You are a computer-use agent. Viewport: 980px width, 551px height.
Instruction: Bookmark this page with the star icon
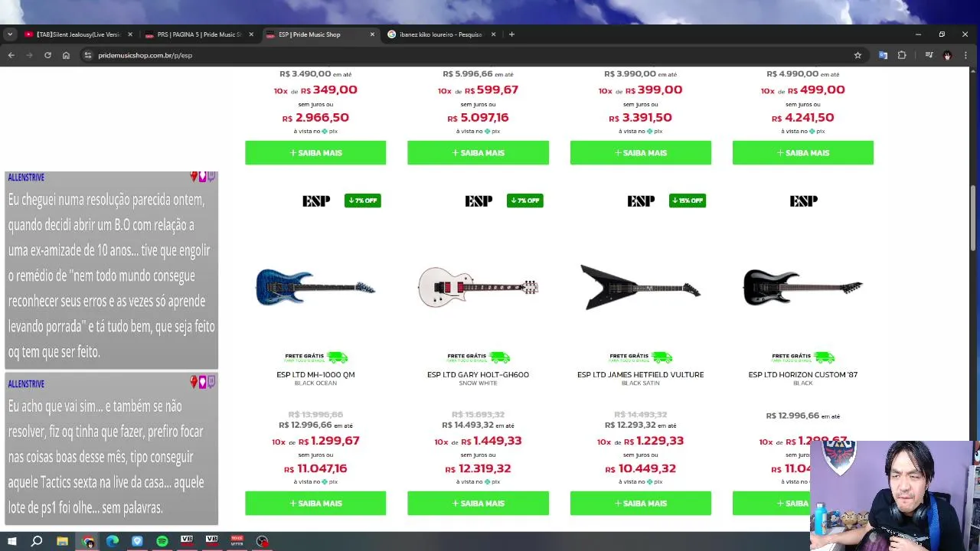[857, 55]
